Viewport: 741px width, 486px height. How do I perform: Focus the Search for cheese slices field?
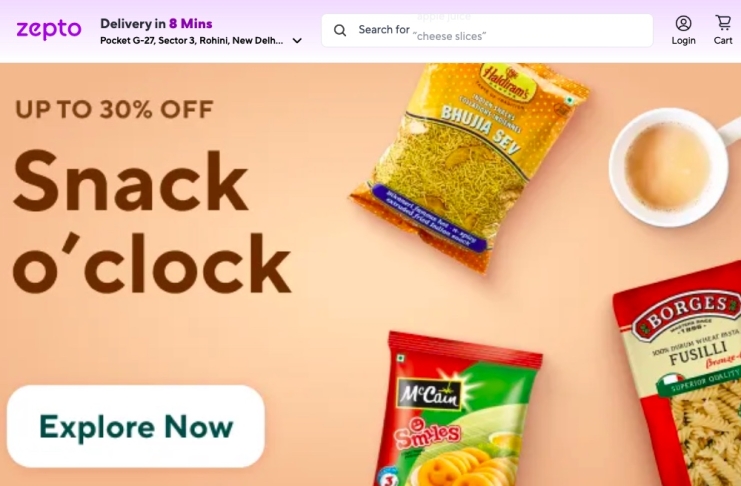pyautogui.click(x=487, y=30)
